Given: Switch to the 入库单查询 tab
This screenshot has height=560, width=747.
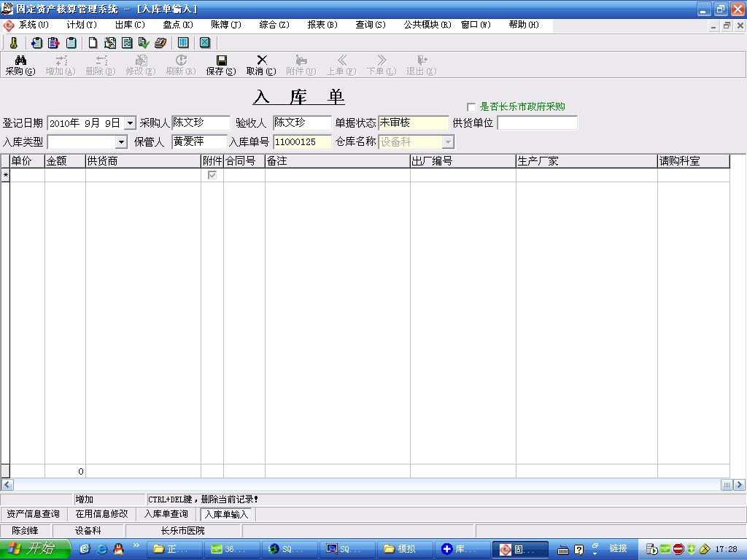Looking at the screenshot, I should click(166, 514).
